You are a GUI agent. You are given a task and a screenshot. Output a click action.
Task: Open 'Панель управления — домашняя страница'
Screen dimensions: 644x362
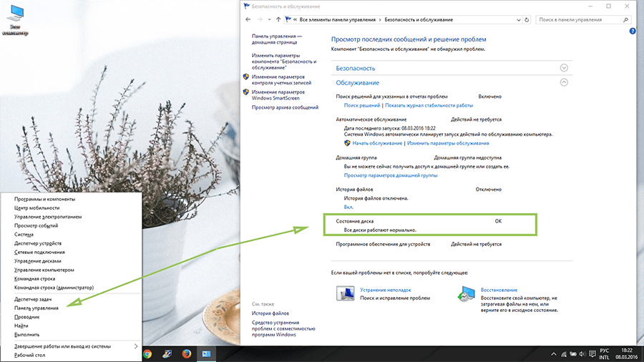point(276,39)
